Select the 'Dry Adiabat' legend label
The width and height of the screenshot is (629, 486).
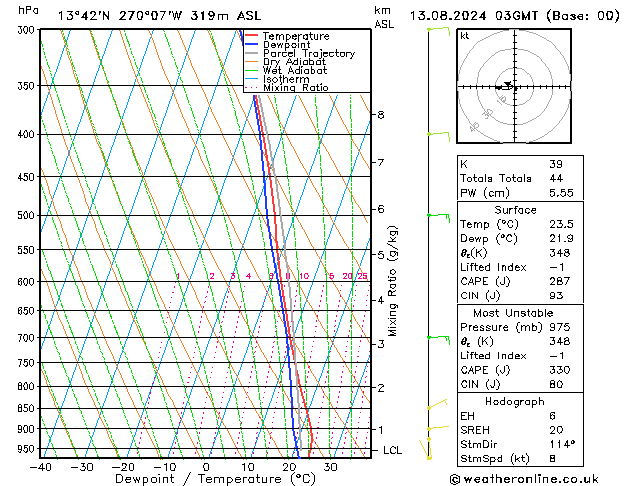(294, 62)
